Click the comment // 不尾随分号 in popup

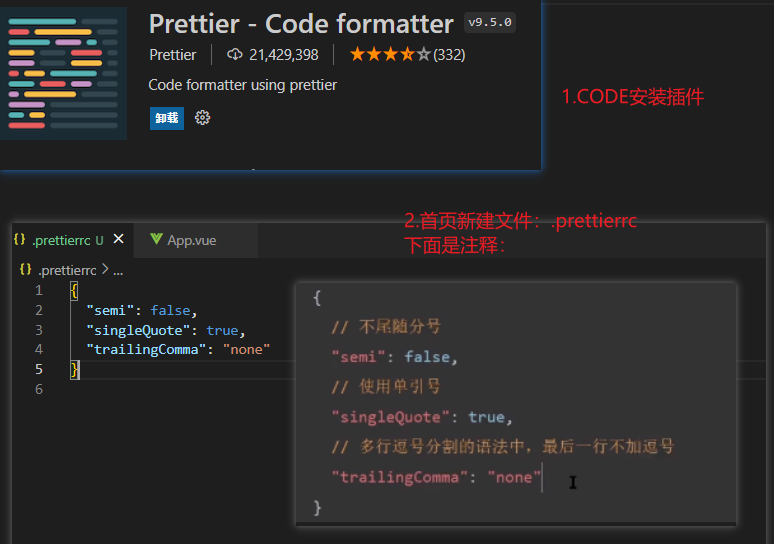click(x=386, y=326)
